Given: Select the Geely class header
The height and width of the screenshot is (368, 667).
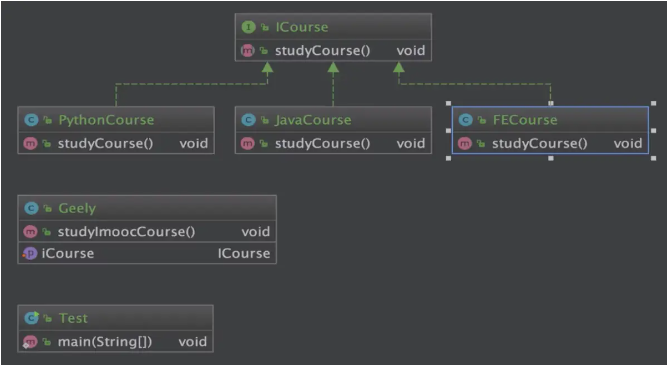Looking at the screenshot, I should pos(147,208).
